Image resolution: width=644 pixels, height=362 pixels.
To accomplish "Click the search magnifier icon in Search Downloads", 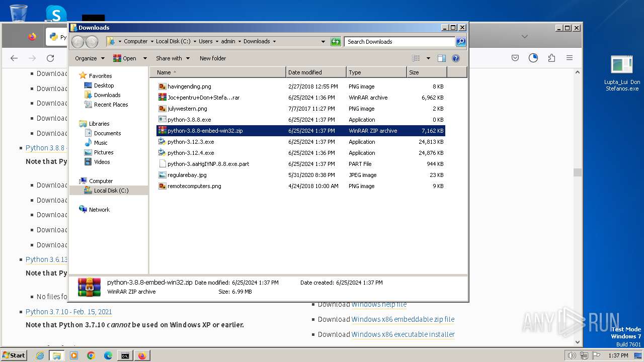I will point(461,42).
